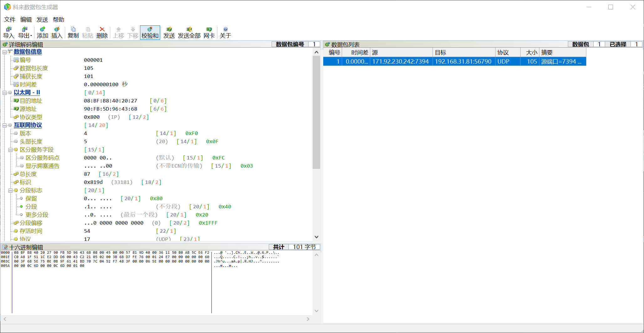The width and height of the screenshot is (644, 333).
Task: Click the 协议 column header
Action: click(508, 53)
